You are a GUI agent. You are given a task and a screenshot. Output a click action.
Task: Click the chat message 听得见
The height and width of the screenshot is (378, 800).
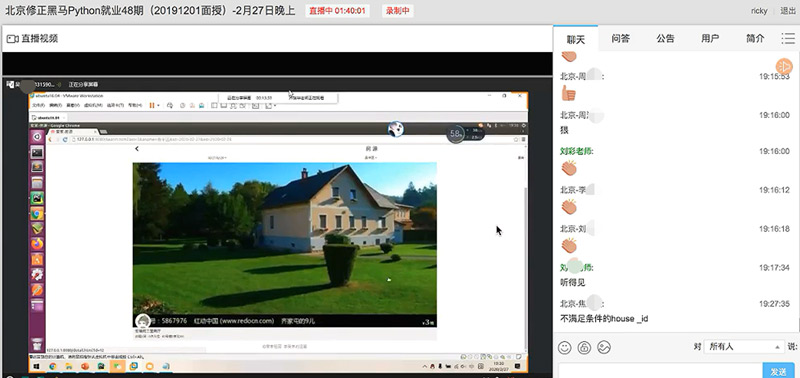[x=572, y=282]
